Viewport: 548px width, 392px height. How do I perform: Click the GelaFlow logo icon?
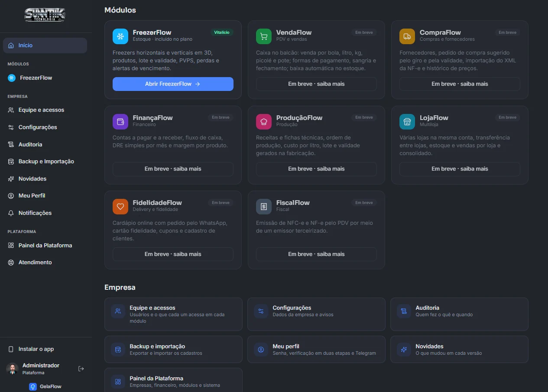tap(33, 386)
